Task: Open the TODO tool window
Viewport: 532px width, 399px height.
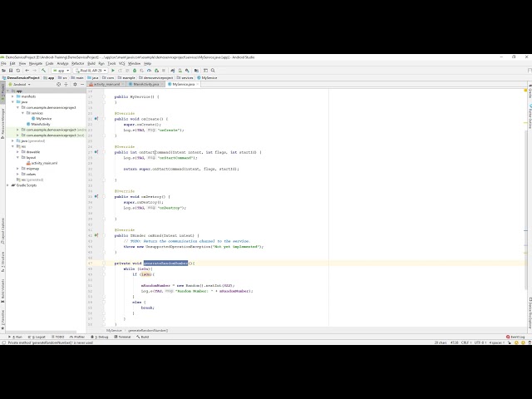Action: coord(57,337)
